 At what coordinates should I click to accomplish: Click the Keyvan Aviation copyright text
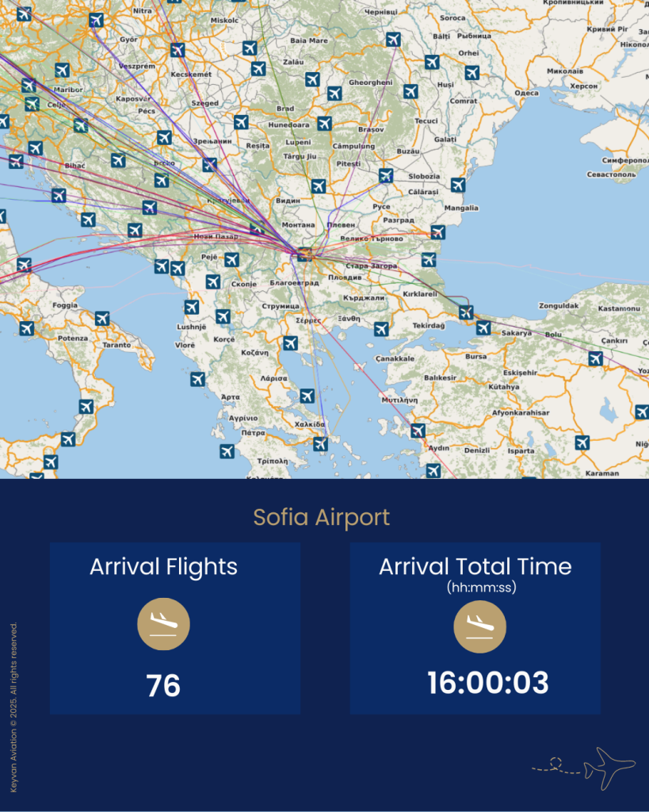point(13,707)
